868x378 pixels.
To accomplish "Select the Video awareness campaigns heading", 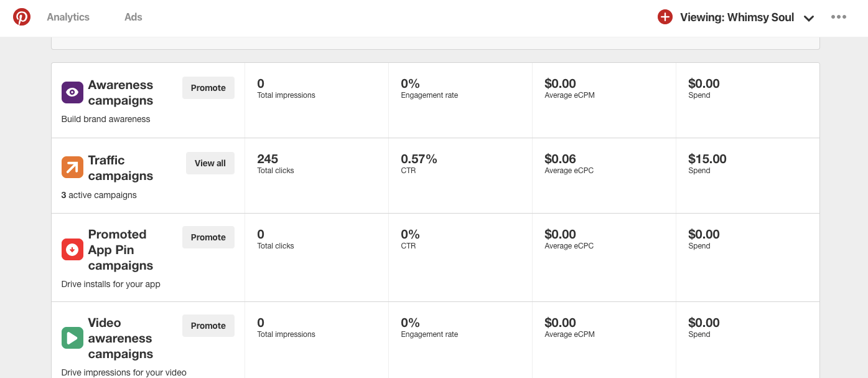I will tap(120, 338).
